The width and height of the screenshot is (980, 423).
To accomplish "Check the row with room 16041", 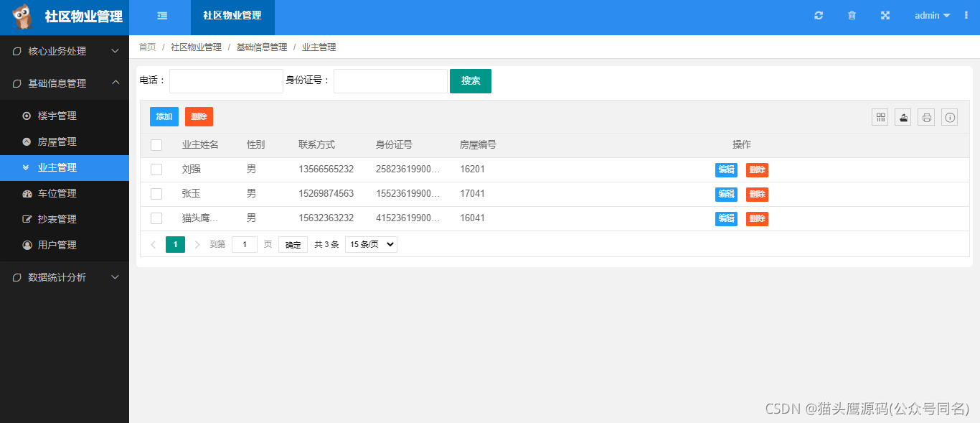I will (156, 218).
